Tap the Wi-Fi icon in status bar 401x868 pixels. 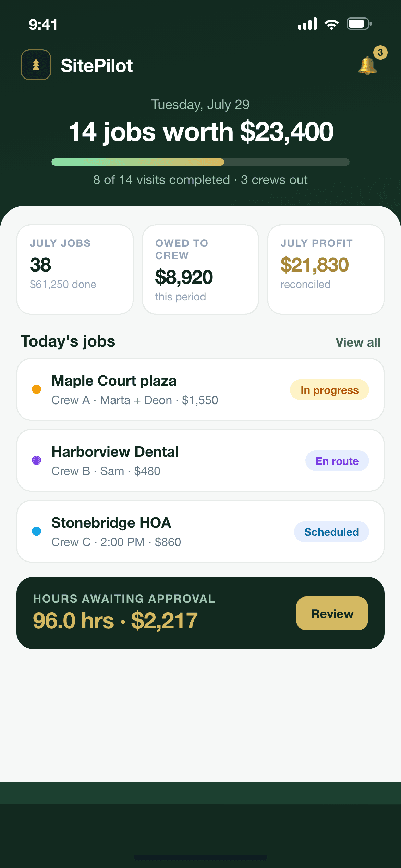331,24
